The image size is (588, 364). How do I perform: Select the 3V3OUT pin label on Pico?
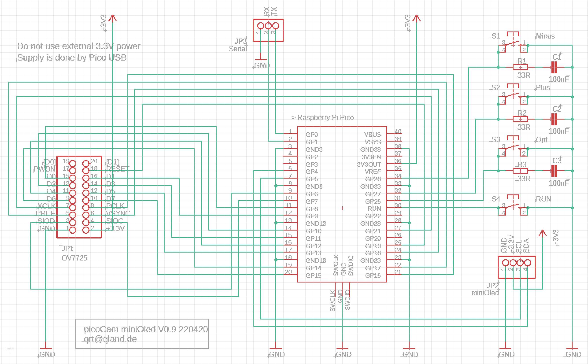point(369,165)
